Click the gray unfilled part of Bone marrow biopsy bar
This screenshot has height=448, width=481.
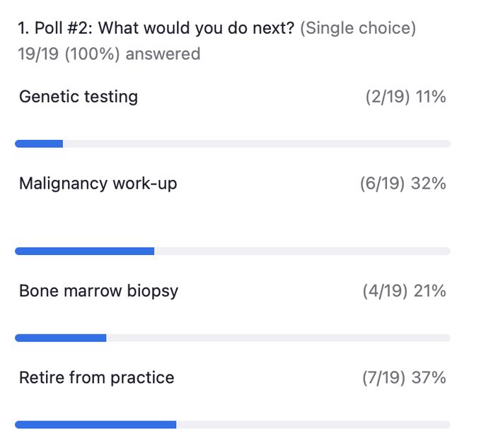coord(279,338)
